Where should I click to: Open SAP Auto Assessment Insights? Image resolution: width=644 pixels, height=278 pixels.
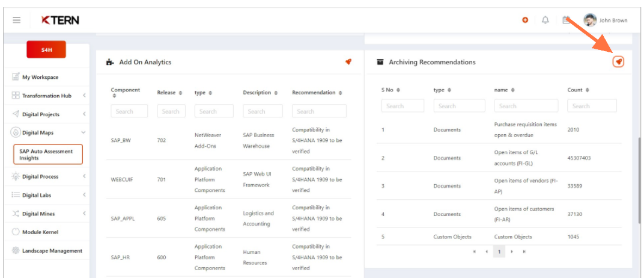(x=48, y=155)
